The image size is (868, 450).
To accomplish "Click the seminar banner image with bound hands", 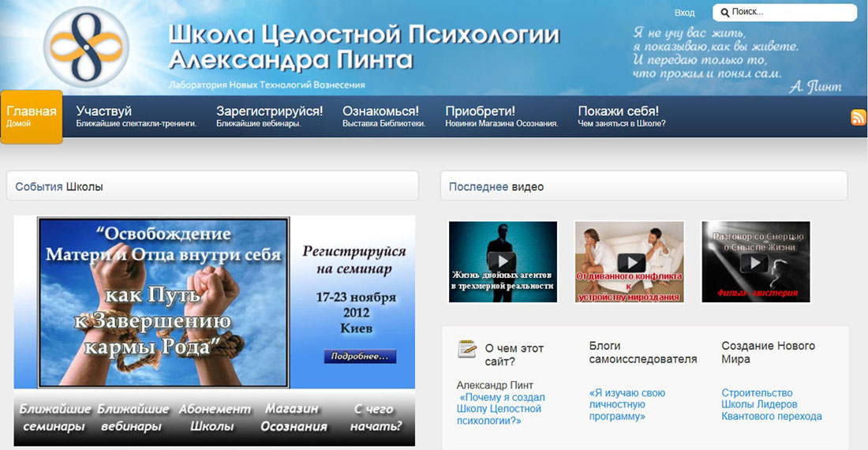I will [163, 302].
